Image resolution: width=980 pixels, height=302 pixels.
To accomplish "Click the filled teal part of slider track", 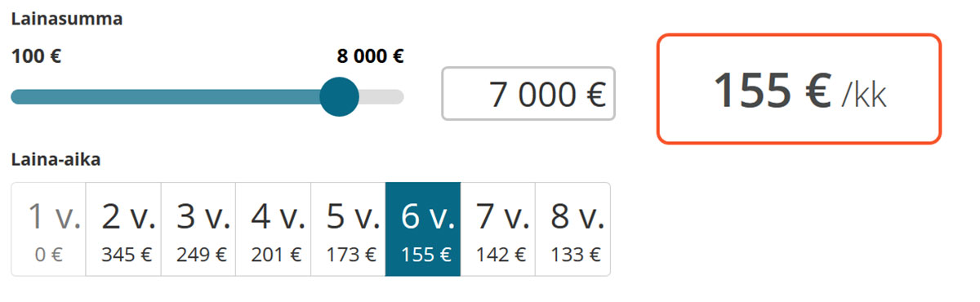I will tap(166, 97).
